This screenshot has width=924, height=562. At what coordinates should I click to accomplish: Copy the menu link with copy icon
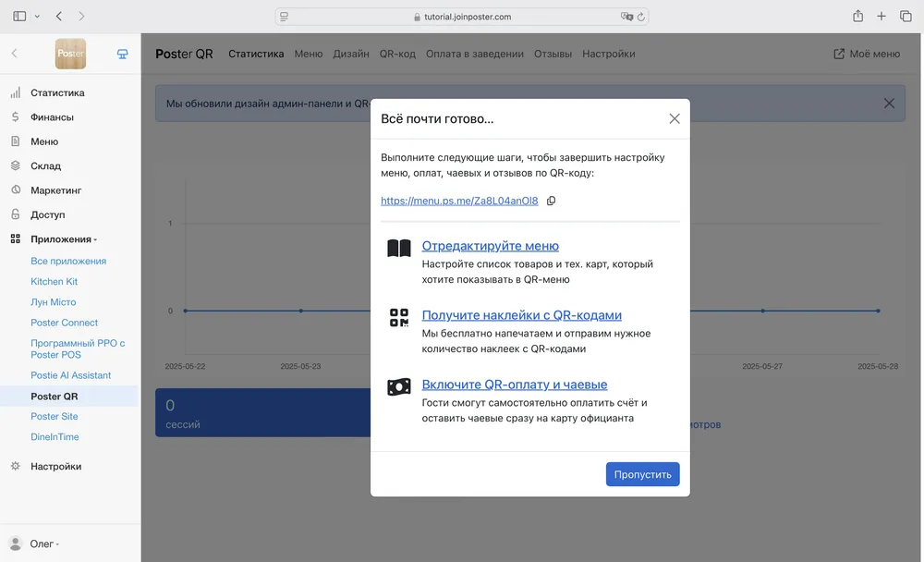(552, 201)
